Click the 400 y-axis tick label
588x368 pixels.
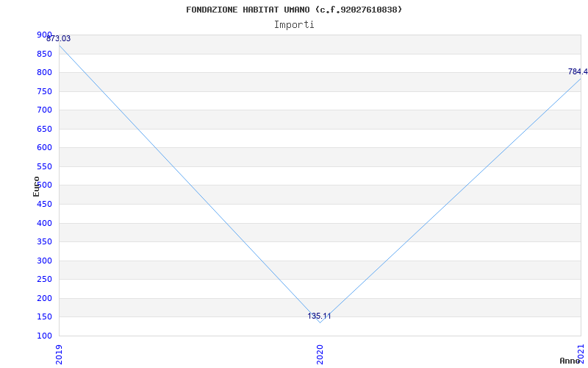coord(44,224)
